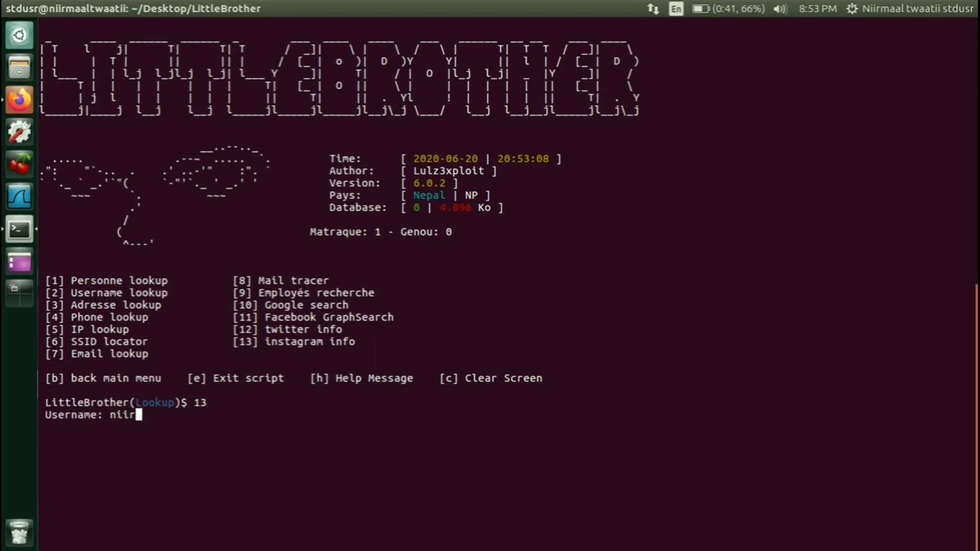
Task: Open the session gear menu in top bar
Action: pyautogui.click(x=852, y=8)
